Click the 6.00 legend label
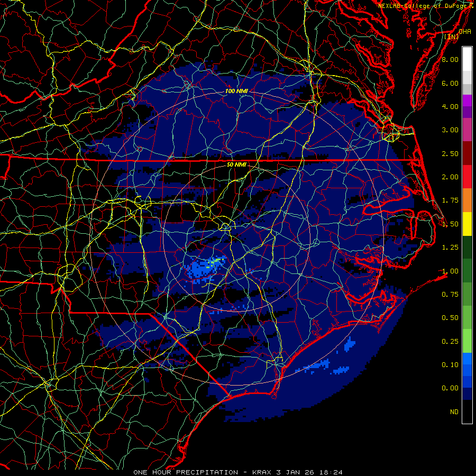 point(450,83)
